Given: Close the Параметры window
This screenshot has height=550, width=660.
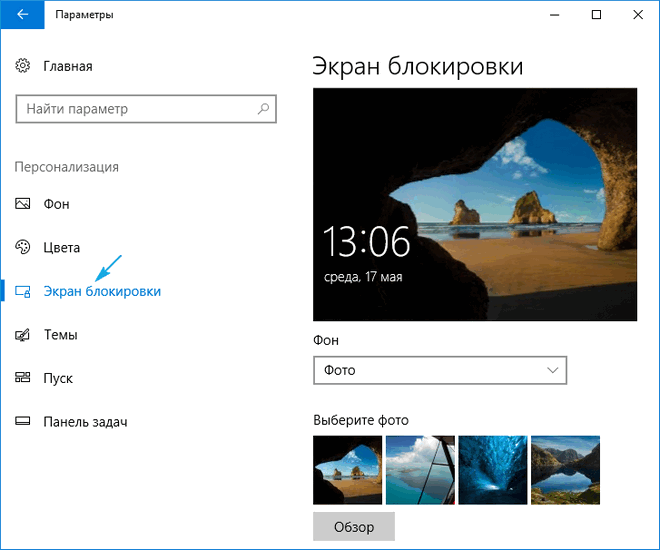Looking at the screenshot, I should coord(638,15).
